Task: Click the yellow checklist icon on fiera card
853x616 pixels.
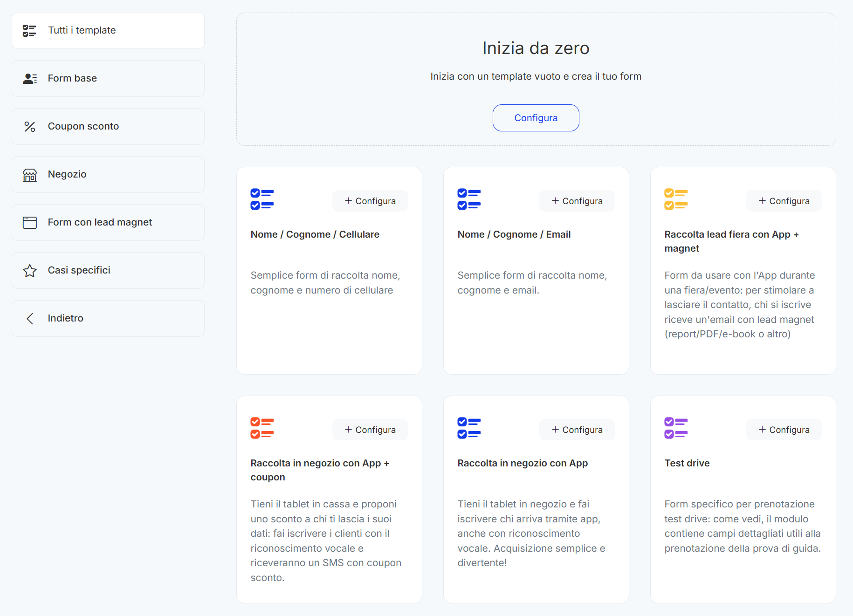Action: [x=676, y=199]
